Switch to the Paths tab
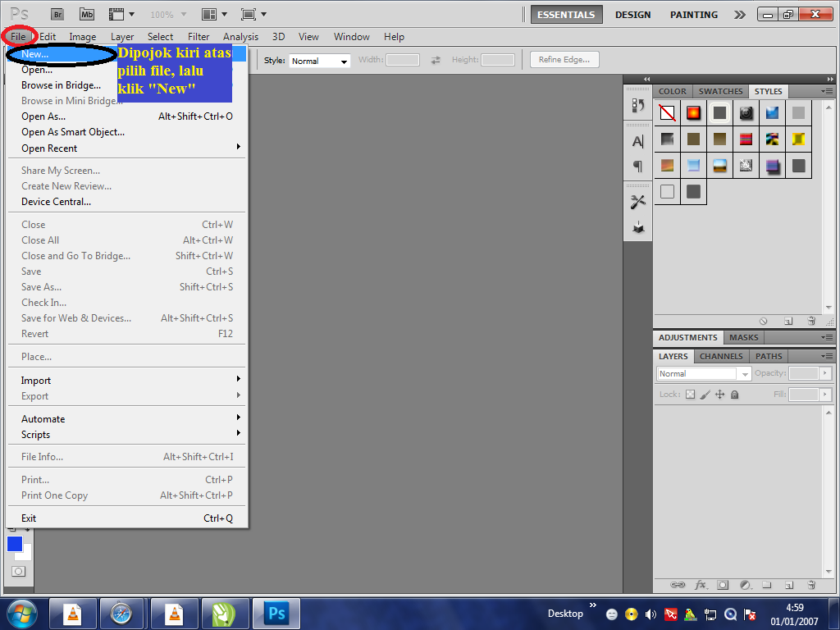 pyautogui.click(x=769, y=356)
